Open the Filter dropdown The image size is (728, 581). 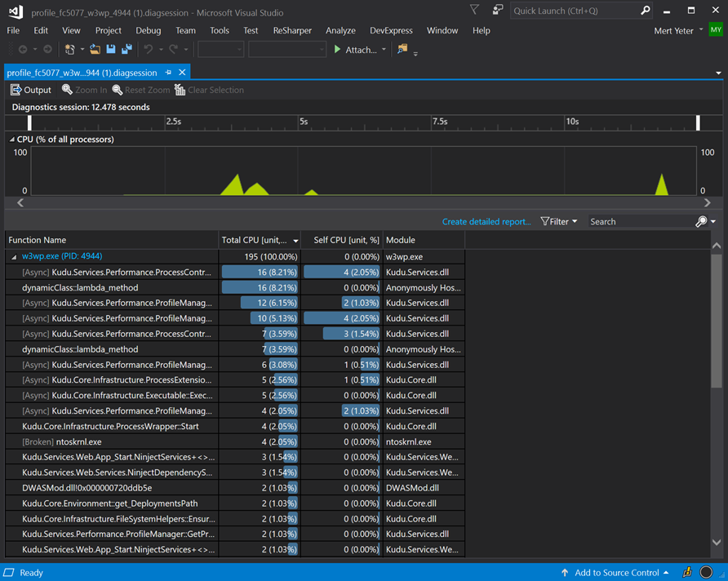559,222
